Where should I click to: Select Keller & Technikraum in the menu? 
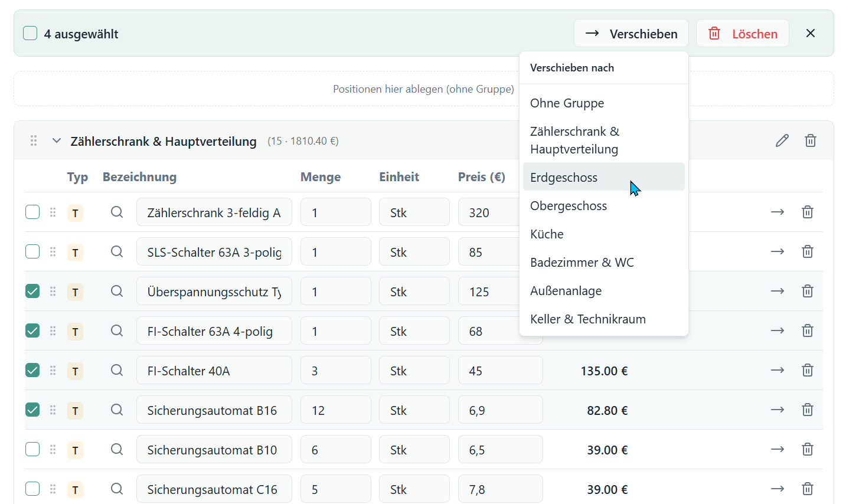[587, 319]
